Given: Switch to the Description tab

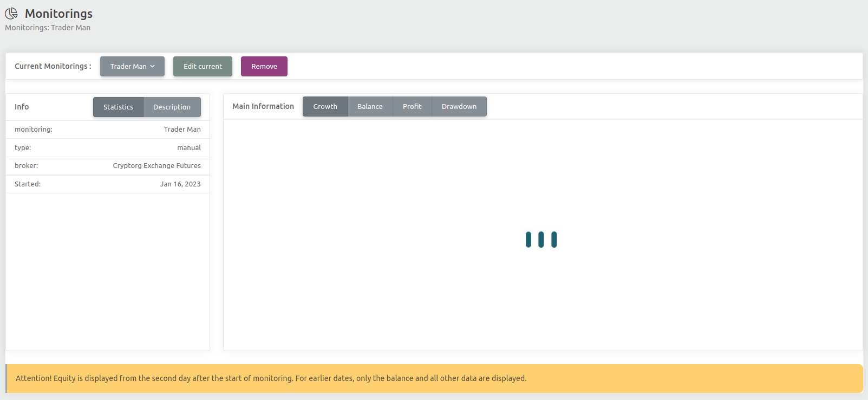Looking at the screenshot, I should click(x=172, y=107).
